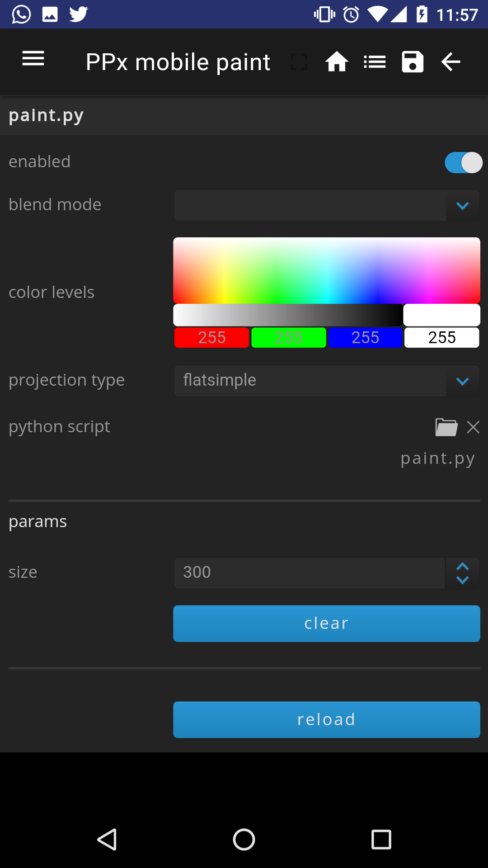Remove python script with X icon
488x868 pixels.
click(x=473, y=427)
